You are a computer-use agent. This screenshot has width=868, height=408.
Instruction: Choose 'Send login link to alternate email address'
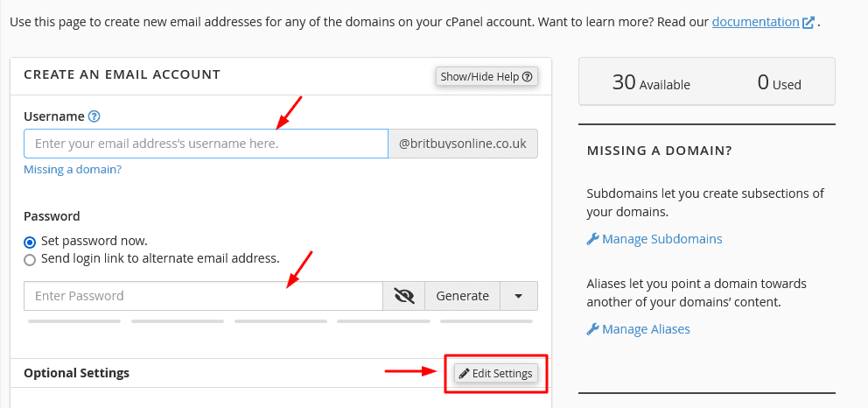(30, 259)
